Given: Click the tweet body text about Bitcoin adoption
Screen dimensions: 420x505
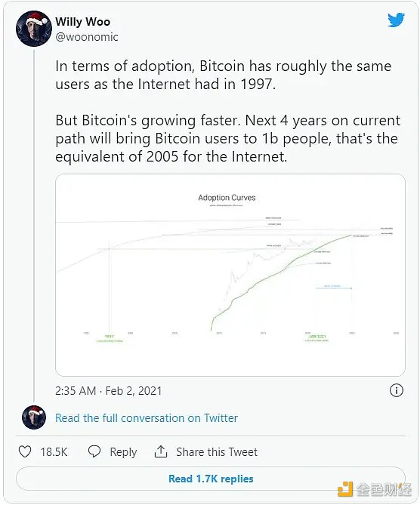Looking at the screenshot, I should point(227,111).
